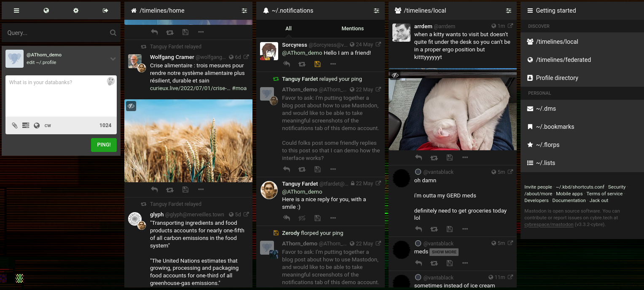
Task: Change post privacy with globe icon
Action: click(37, 125)
